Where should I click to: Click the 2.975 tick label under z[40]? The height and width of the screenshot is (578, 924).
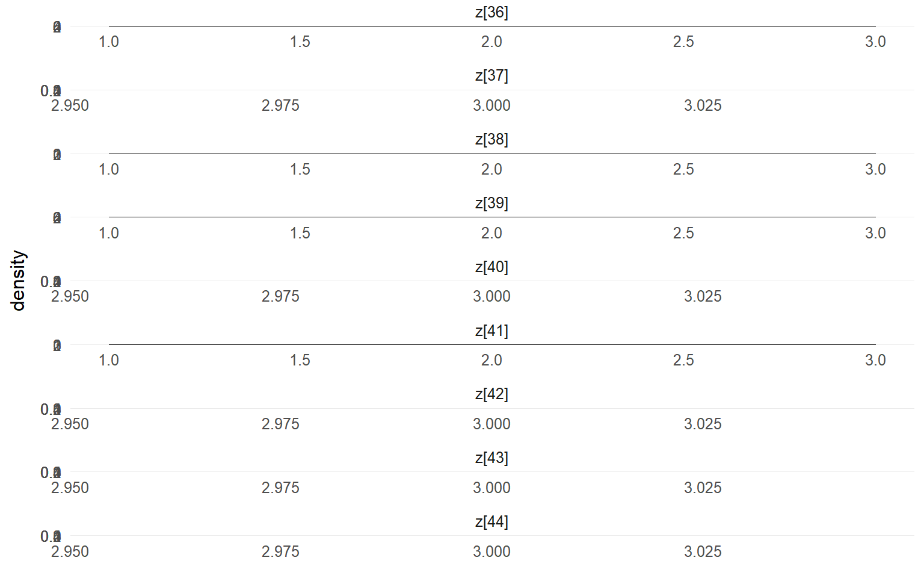[x=280, y=296]
